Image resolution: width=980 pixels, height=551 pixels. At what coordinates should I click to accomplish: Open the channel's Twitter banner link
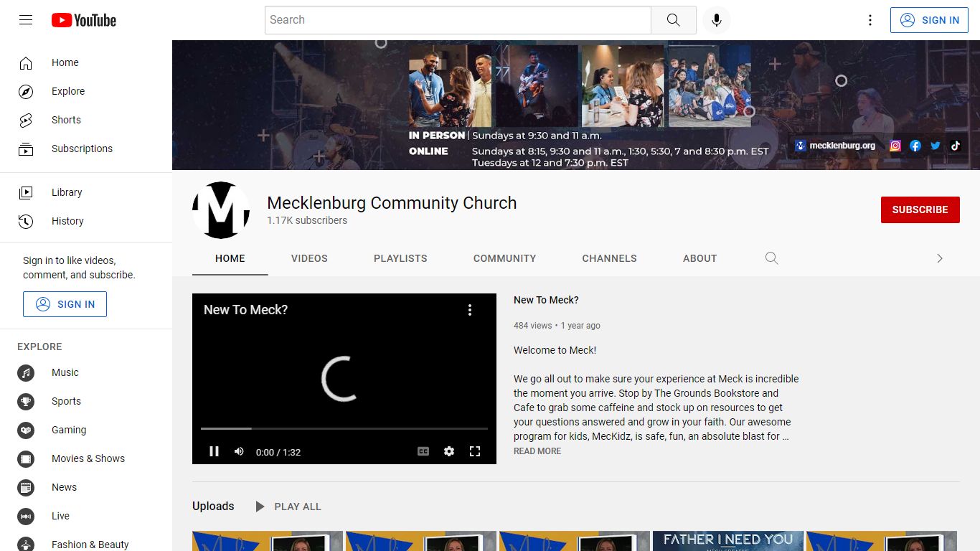pos(936,146)
